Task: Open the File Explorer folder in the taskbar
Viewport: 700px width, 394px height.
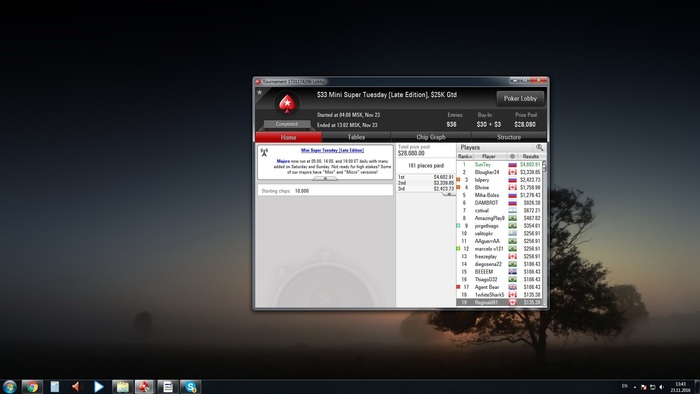Action: [122, 386]
